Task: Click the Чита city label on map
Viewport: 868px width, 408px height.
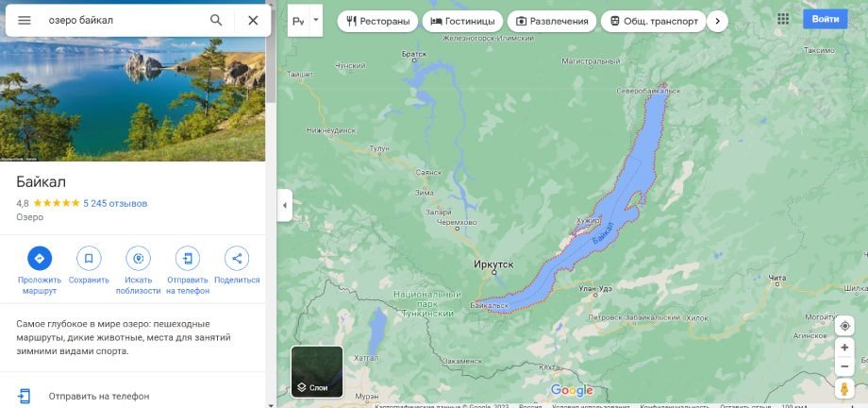Action: (x=777, y=277)
